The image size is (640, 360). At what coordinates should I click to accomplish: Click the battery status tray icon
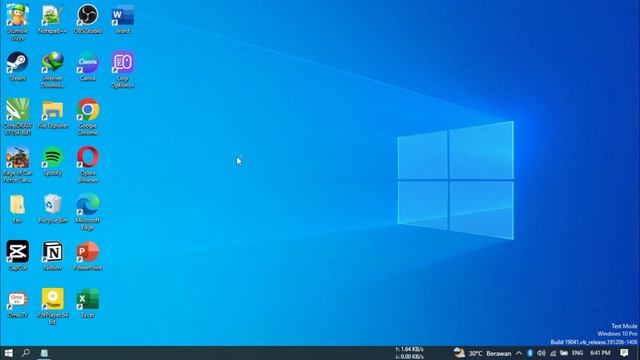[x=564, y=353]
